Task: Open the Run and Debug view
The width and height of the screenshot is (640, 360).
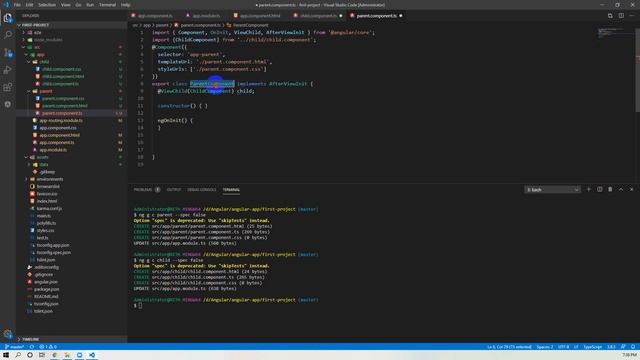Action: pyautogui.click(x=8, y=70)
